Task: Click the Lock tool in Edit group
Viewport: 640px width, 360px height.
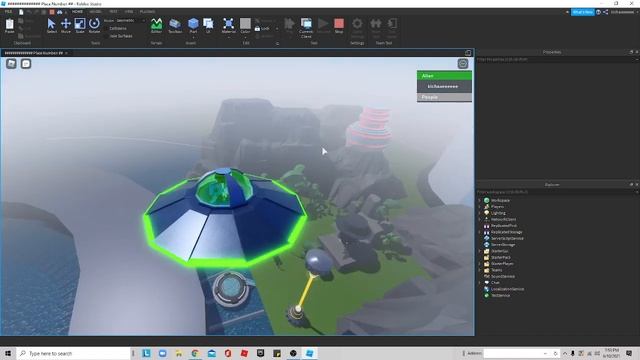Action: 262,29
